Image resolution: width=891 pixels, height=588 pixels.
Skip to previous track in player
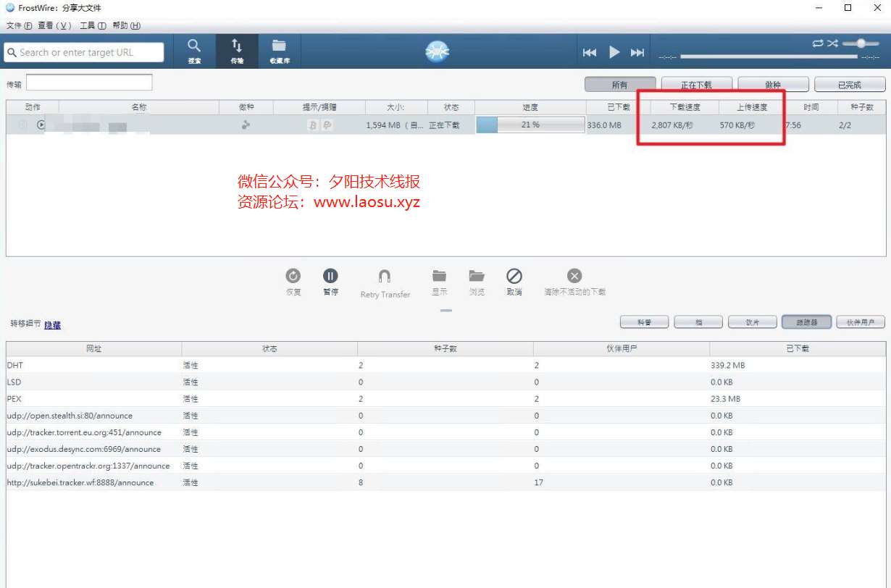pos(590,52)
